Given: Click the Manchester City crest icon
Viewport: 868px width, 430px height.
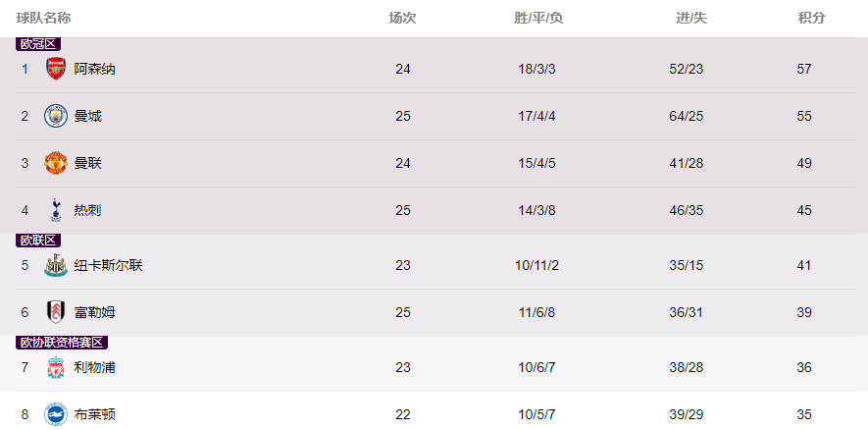Looking at the screenshot, I should click(x=56, y=116).
